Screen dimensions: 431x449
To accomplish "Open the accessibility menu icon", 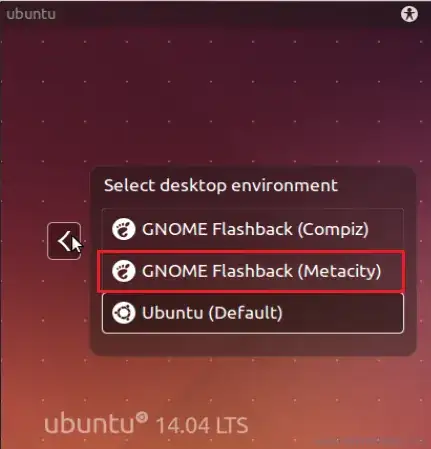I will (409, 14).
